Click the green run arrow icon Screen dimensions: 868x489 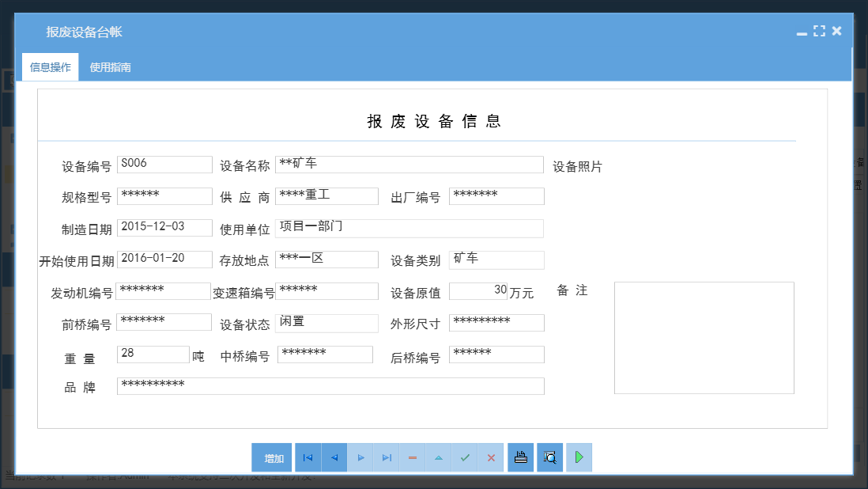coord(579,457)
